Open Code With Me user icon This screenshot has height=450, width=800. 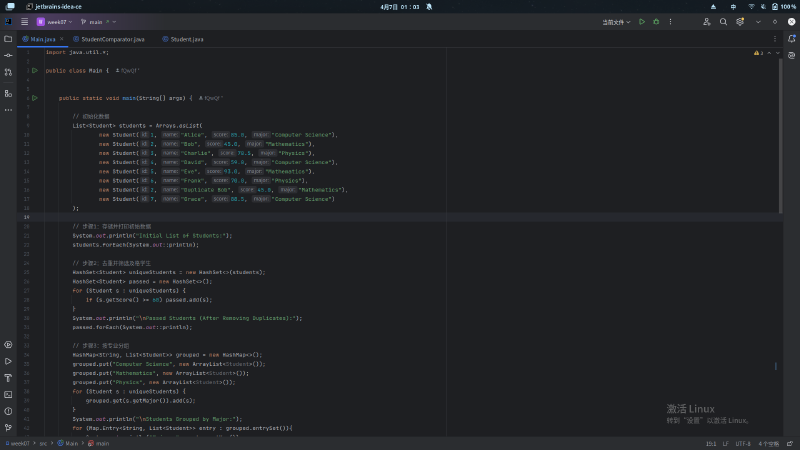tap(707, 22)
